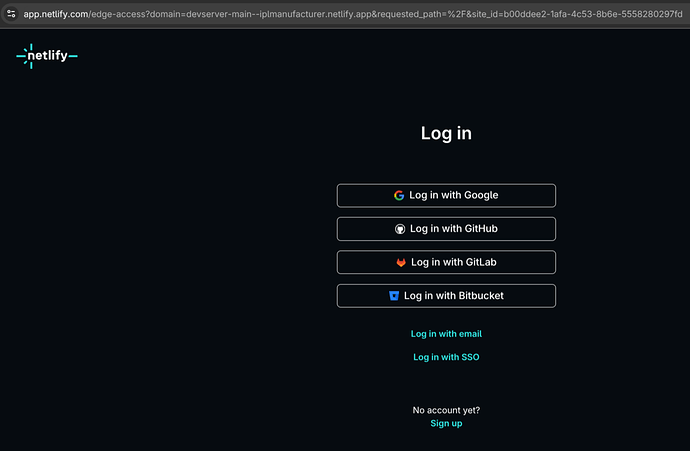Select the browser address bar URL
This screenshot has width=690, height=451.
click(x=353, y=14)
